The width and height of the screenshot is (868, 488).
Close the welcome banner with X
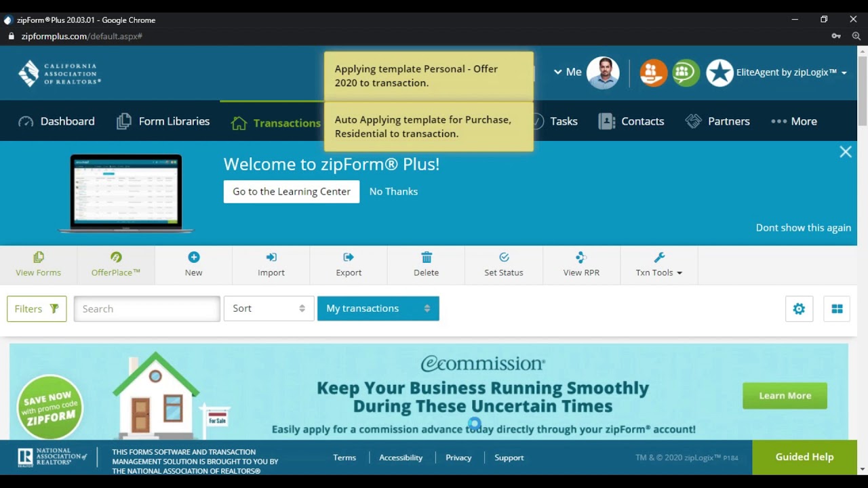click(x=846, y=152)
